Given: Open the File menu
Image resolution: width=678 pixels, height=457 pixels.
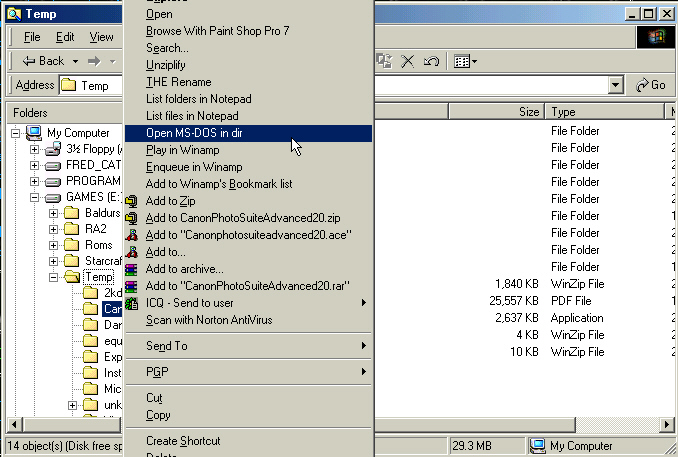Looking at the screenshot, I should (32, 37).
